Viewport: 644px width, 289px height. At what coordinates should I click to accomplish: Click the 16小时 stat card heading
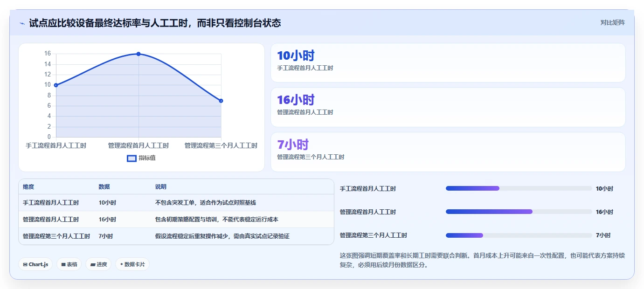coord(296,100)
